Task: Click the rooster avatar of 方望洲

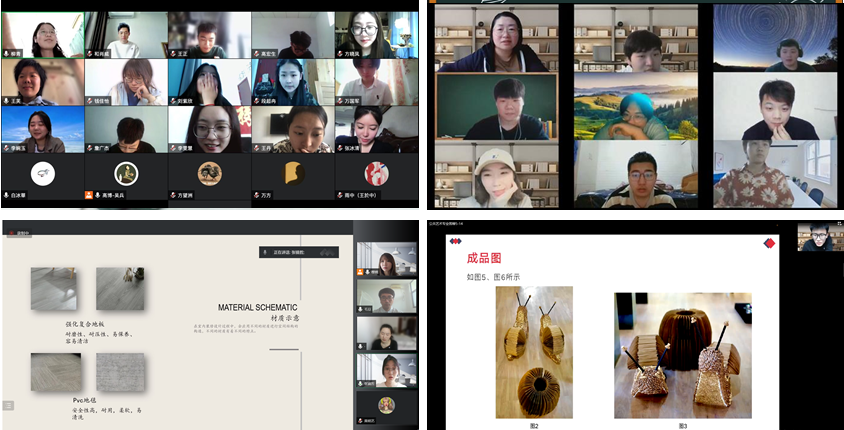Action: coord(209,173)
